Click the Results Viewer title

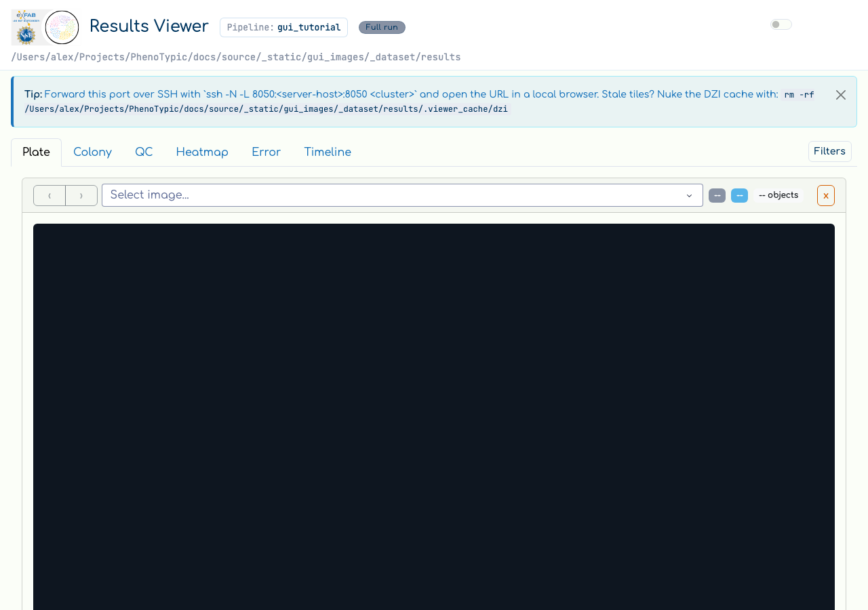[x=149, y=26]
